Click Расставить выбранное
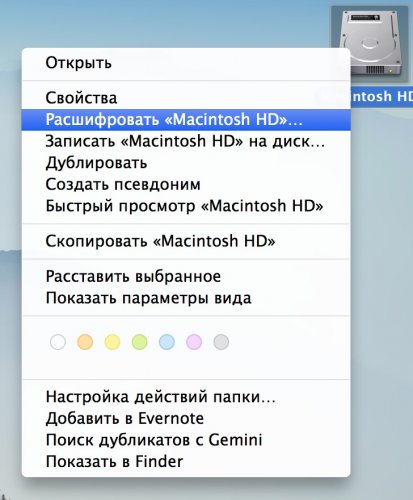 tap(186, 276)
